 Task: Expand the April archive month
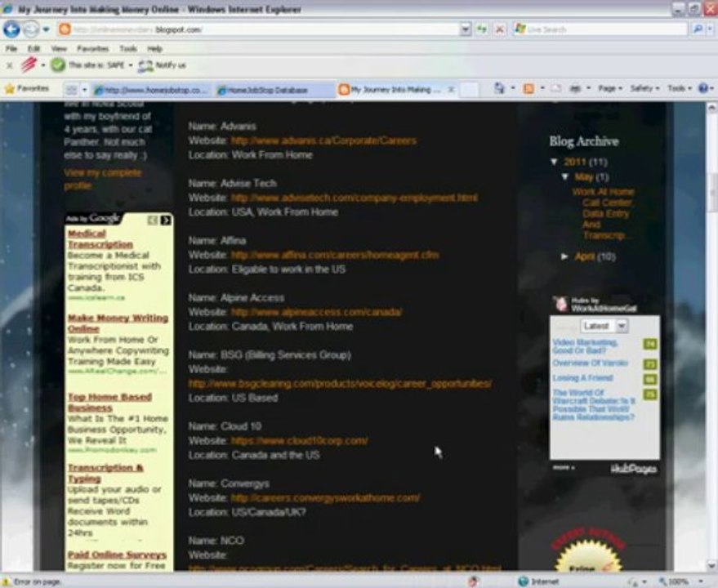click(565, 256)
